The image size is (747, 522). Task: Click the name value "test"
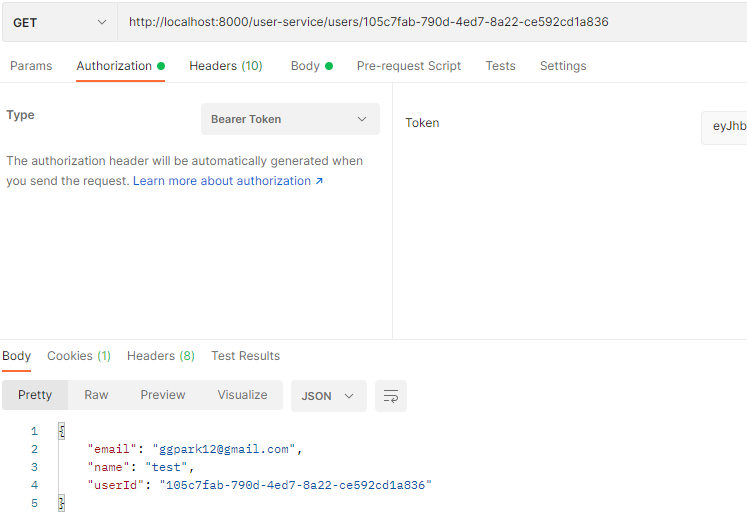coord(166,467)
